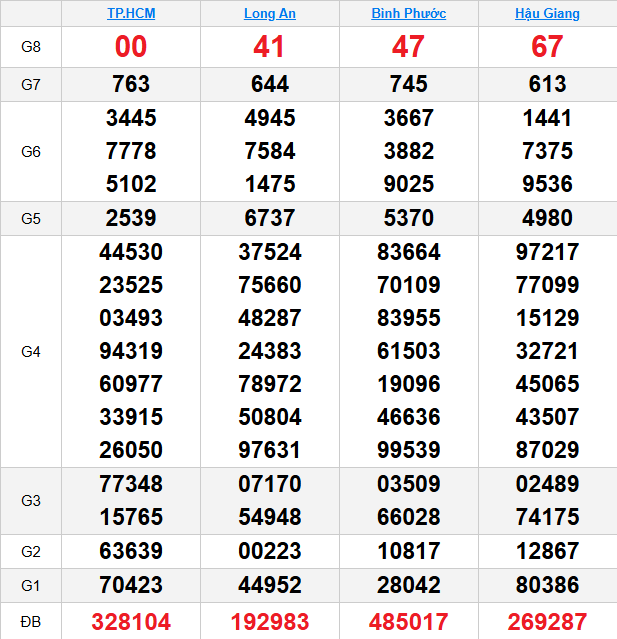Click G5 value 2539
Viewport: 617px width, 639px height.
pyautogui.click(x=131, y=218)
